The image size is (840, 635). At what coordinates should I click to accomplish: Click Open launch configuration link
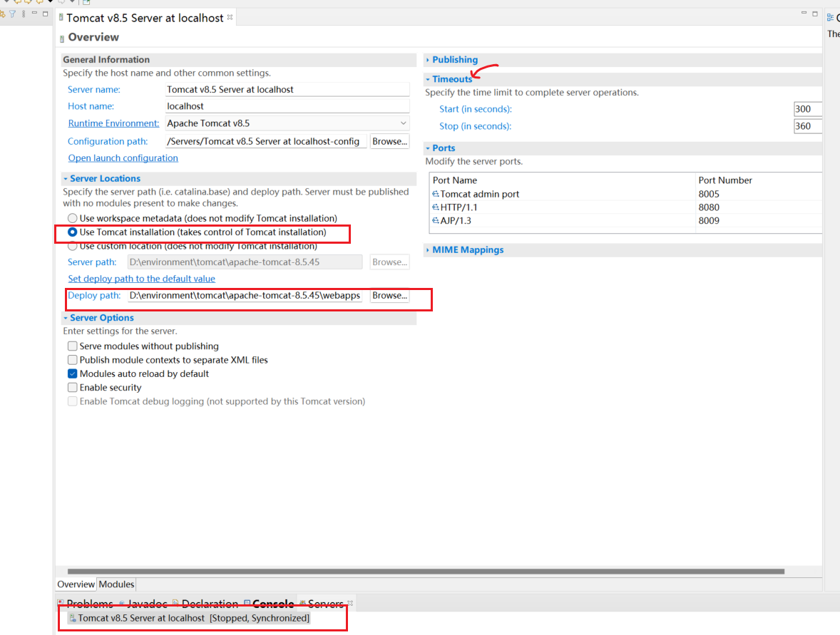[x=123, y=158]
